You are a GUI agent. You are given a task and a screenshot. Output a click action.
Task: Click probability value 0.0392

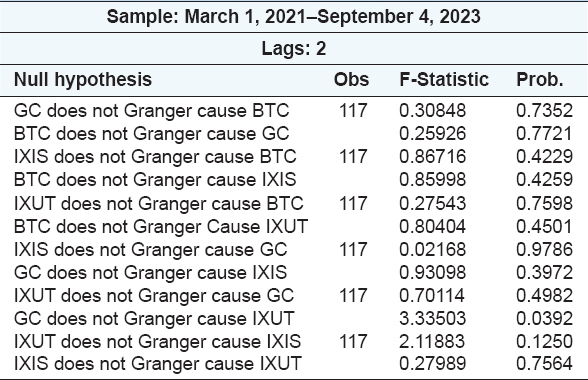[x=544, y=318]
